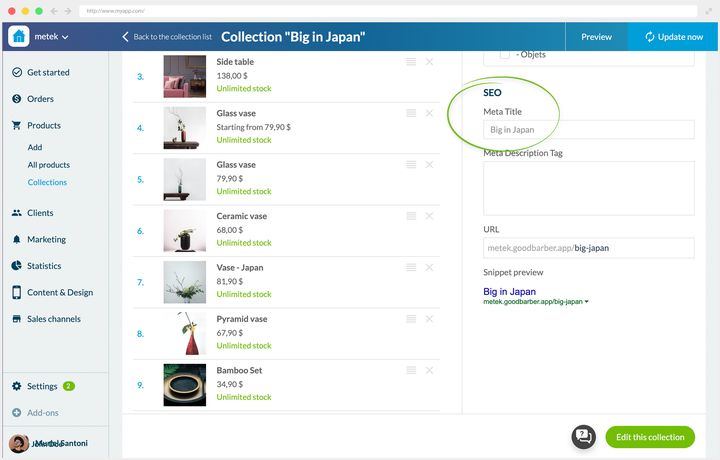Click into the Meta Description Tag textarea
This screenshot has height=460, width=720.
[589, 188]
